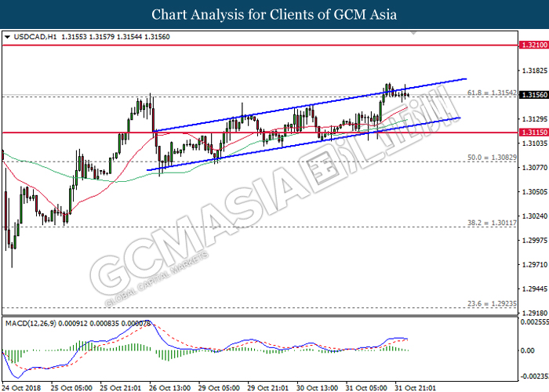Select the USDCAD,H1 symbol label
This screenshot has width=549, height=392.
tap(35, 37)
